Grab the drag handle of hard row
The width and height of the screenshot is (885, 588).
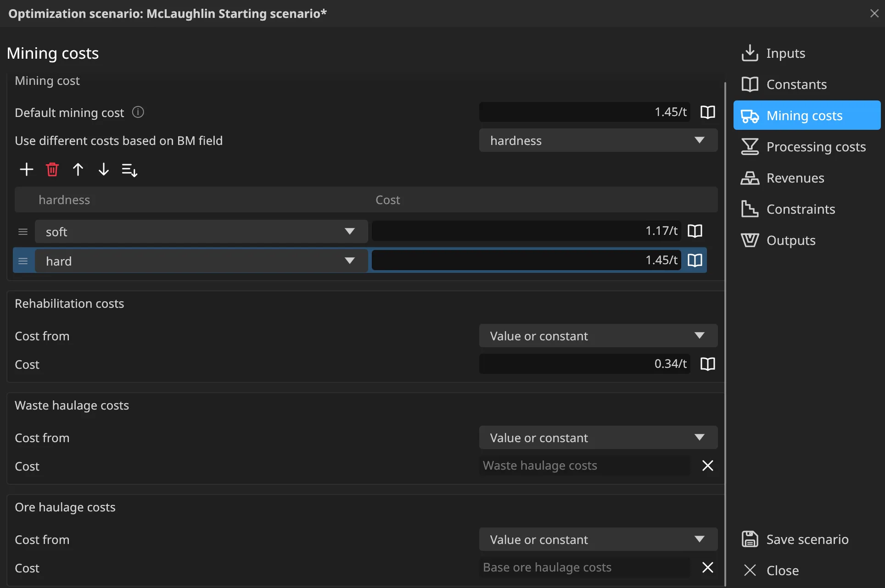tap(23, 261)
